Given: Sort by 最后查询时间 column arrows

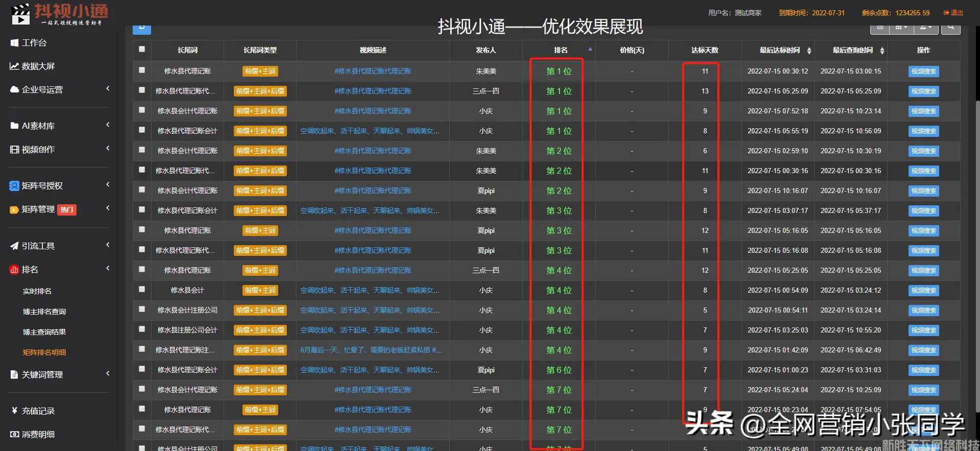Looking at the screenshot, I should (x=882, y=51).
